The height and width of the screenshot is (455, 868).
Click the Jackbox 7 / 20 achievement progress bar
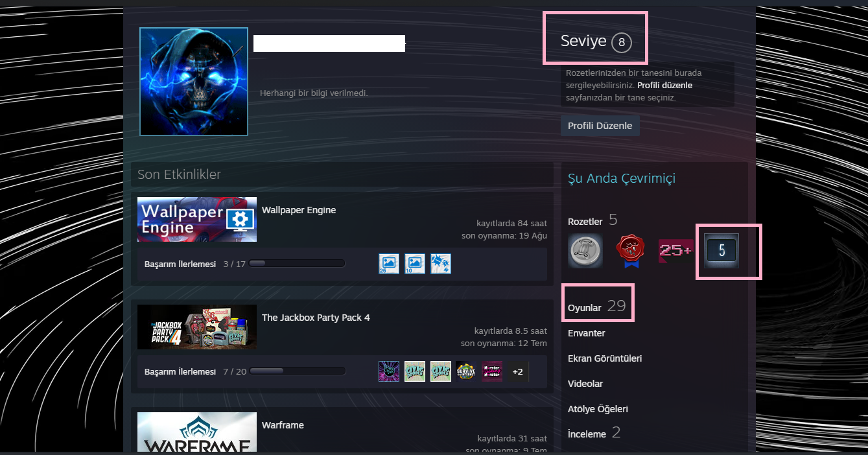[x=297, y=371]
